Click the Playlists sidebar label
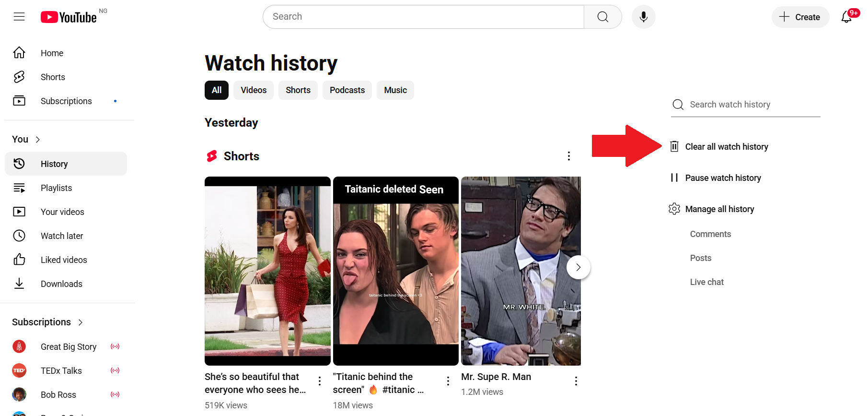868x416 pixels. tap(57, 188)
